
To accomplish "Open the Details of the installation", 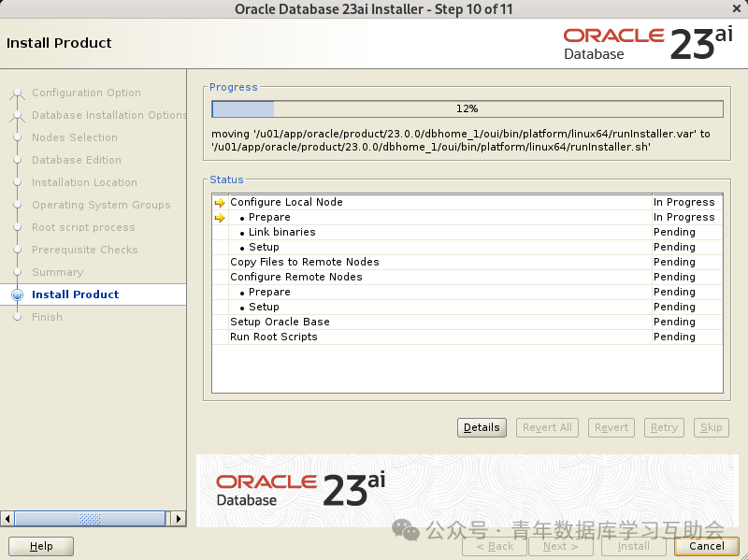I will 482,427.
